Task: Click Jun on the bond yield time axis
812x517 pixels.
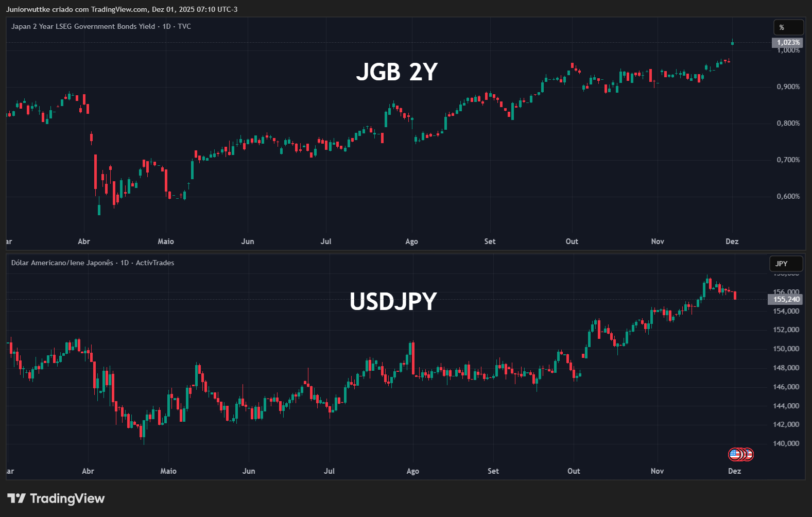Action: tap(248, 242)
